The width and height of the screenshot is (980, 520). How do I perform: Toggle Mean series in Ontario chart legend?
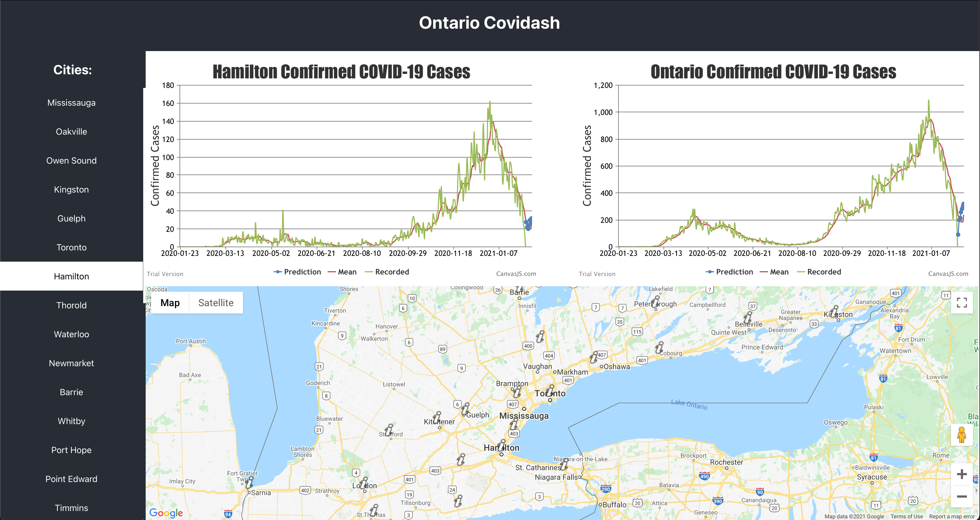tap(774, 272)
